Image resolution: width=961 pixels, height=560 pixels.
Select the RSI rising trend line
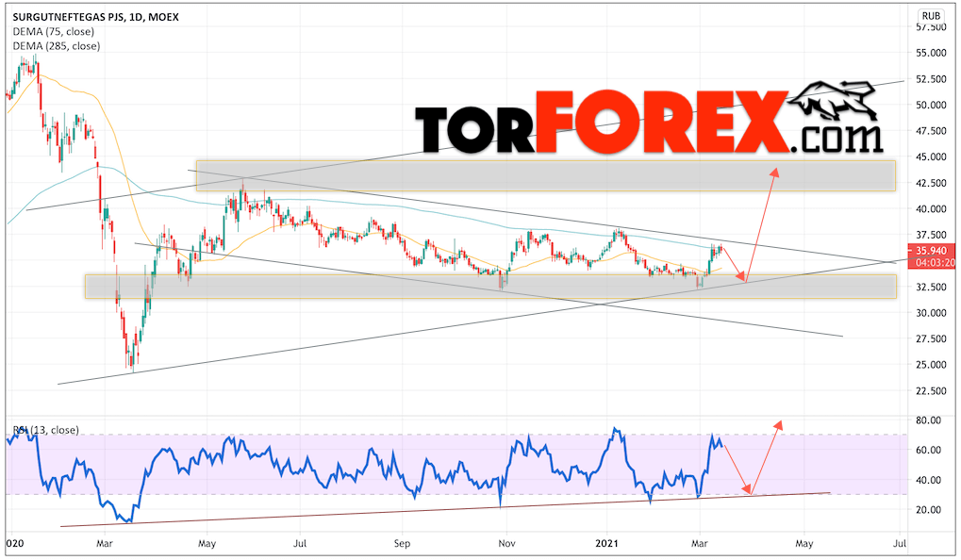tap(445, 509)
